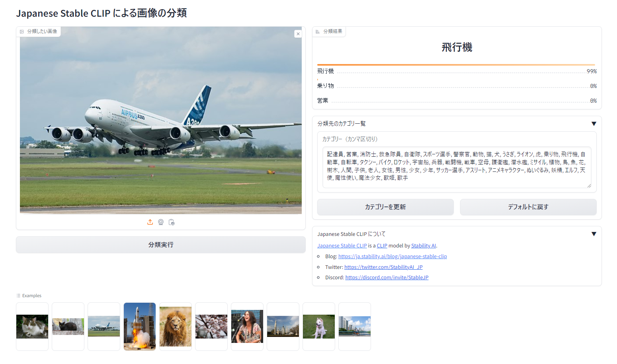Open the CLIP link
Screen dimensions: 617x364
point(382,246)
